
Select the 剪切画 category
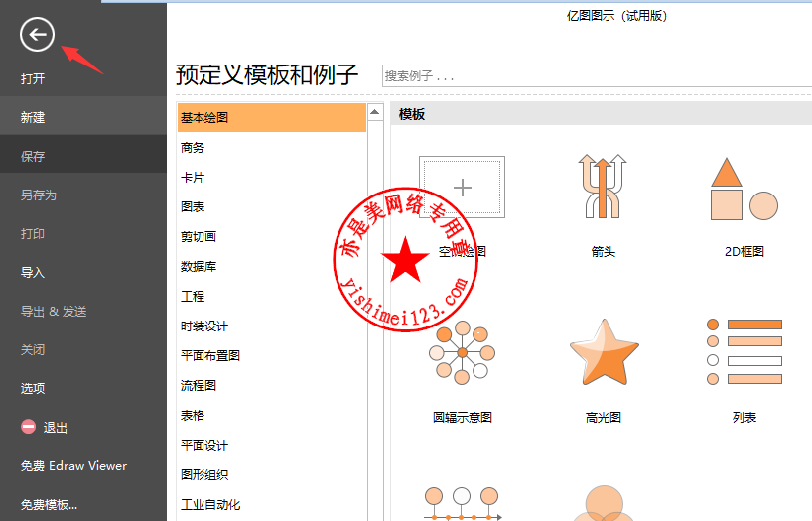click(x=199, y=236)
